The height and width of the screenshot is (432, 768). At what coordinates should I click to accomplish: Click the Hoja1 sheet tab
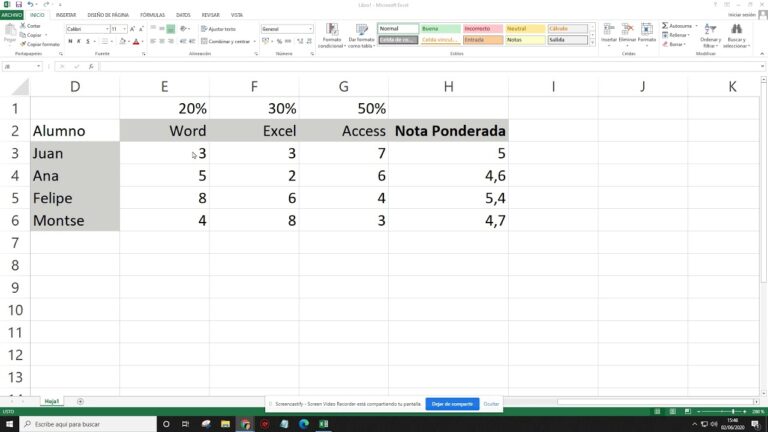coord(51,401)
